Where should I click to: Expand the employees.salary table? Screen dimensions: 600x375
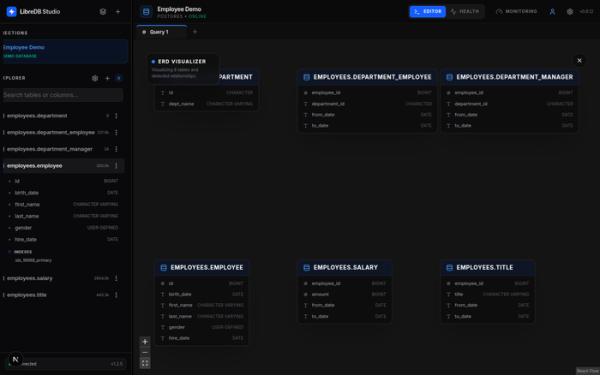click(30, 278)
